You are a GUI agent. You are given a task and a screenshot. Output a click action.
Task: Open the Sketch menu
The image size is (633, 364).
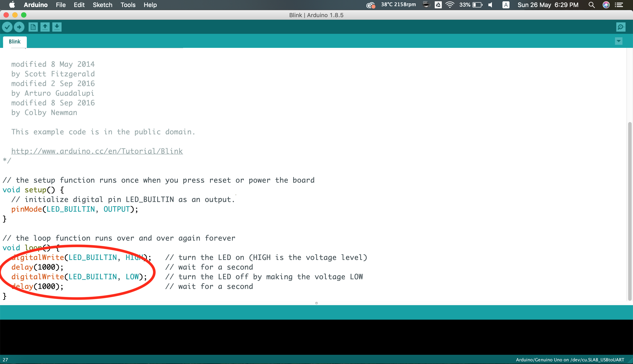102,5
